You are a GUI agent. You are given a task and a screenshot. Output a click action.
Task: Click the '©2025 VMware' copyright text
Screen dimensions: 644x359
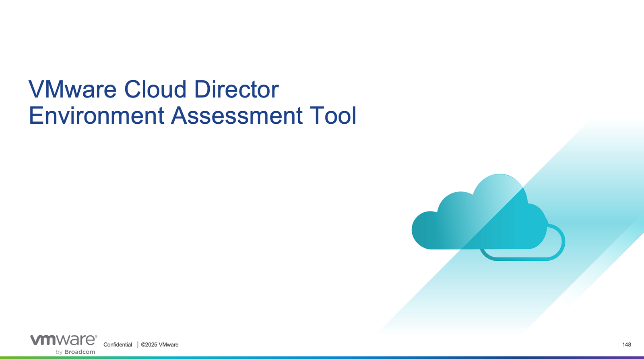160,344
